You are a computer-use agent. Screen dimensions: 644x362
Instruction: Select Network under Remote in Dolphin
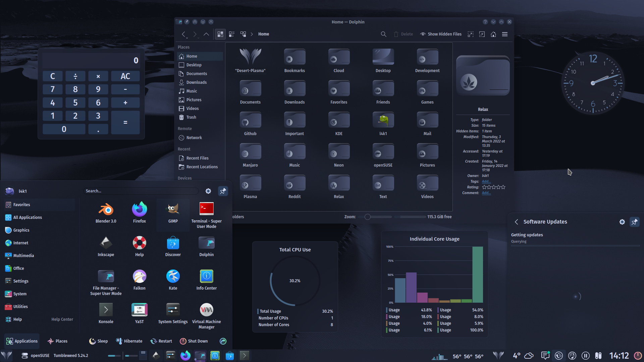tap(200, 138)
